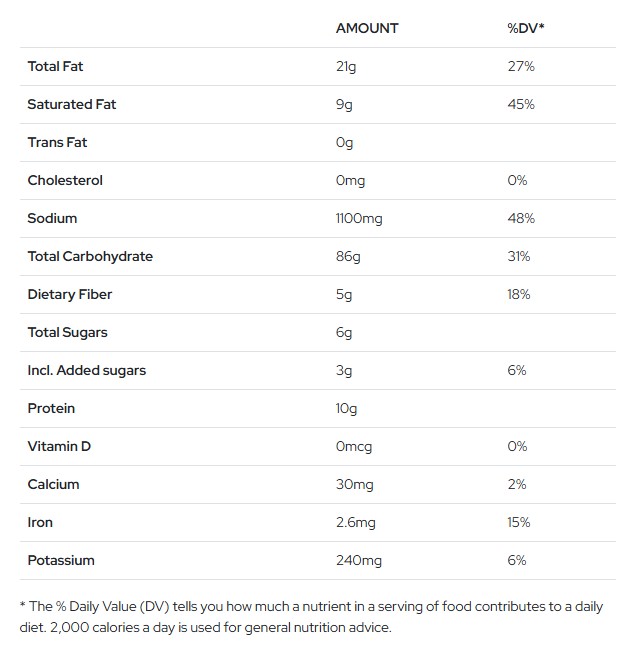Select the Total Sugars row label
Image resolution: width=622 pixels, height=651 pixels.
click(67, 333)
